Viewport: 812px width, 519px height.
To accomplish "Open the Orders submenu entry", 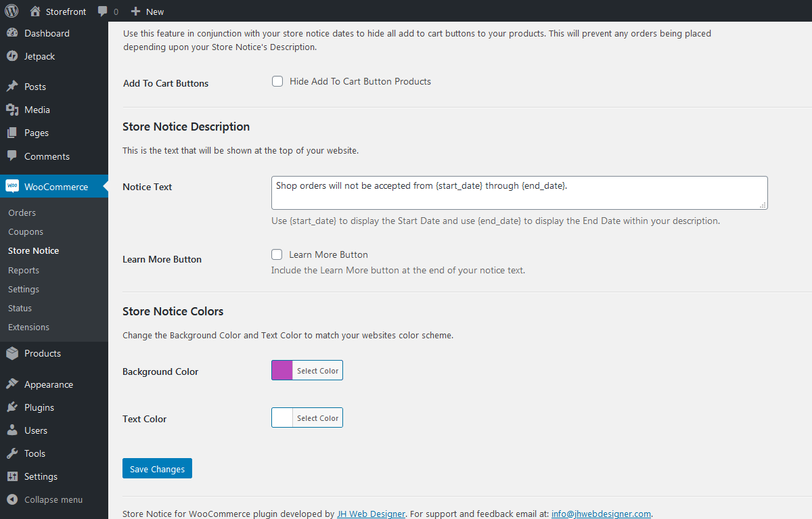I will tap(22, 212).
